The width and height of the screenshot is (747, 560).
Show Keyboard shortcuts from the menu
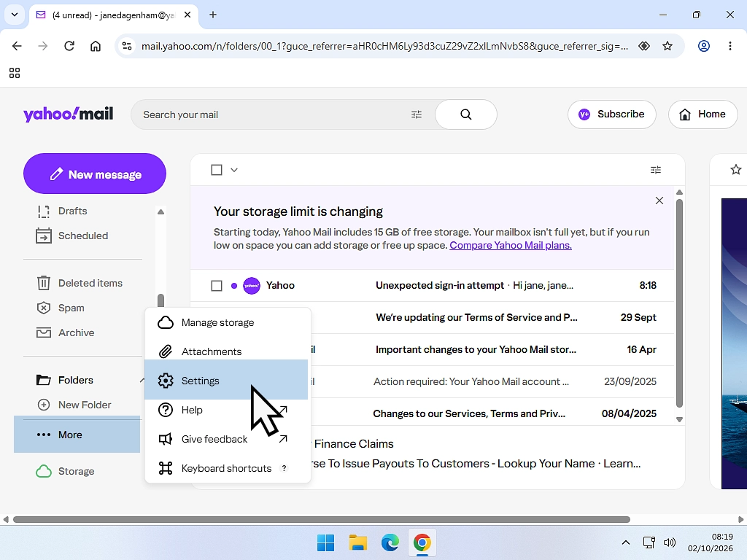pos(227,468)
